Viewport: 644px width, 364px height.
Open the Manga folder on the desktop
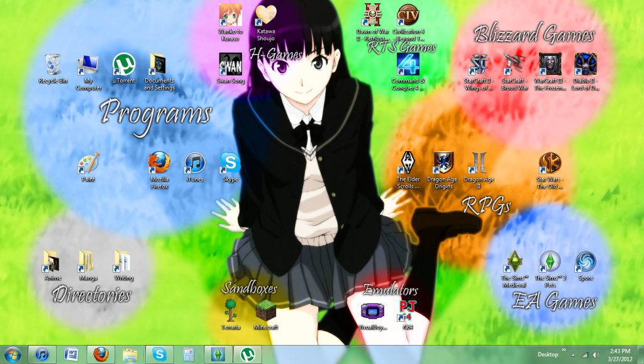coord(87,261)
